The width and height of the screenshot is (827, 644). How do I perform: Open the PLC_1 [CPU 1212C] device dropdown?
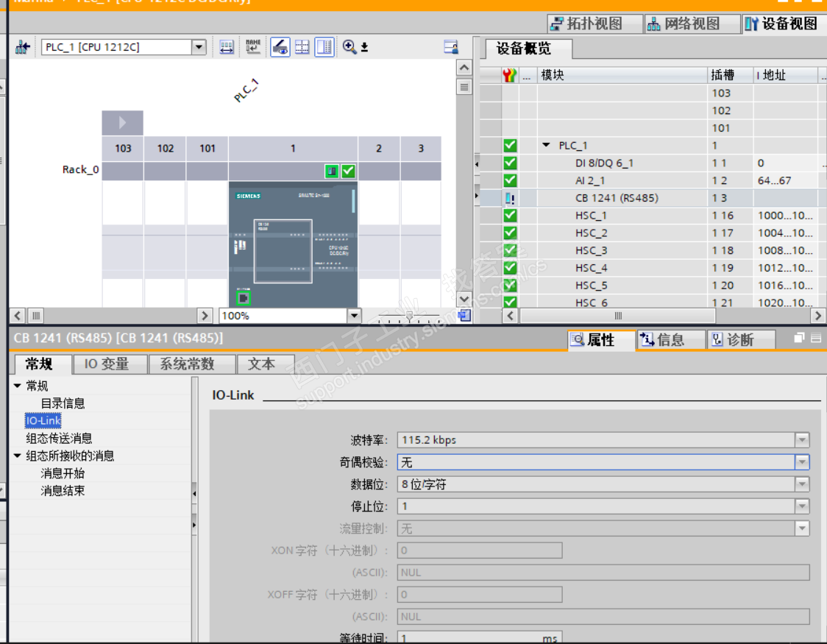pos(199,47)
